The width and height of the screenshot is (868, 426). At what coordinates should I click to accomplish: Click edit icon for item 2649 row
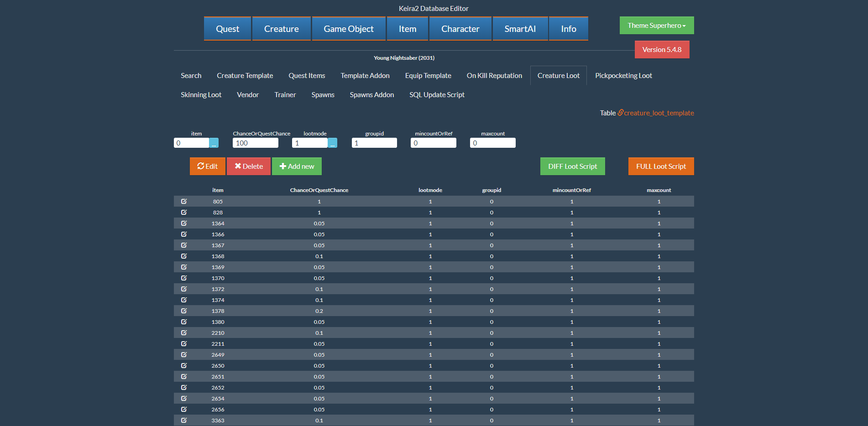pyautogui.click(x=184, y=354)
